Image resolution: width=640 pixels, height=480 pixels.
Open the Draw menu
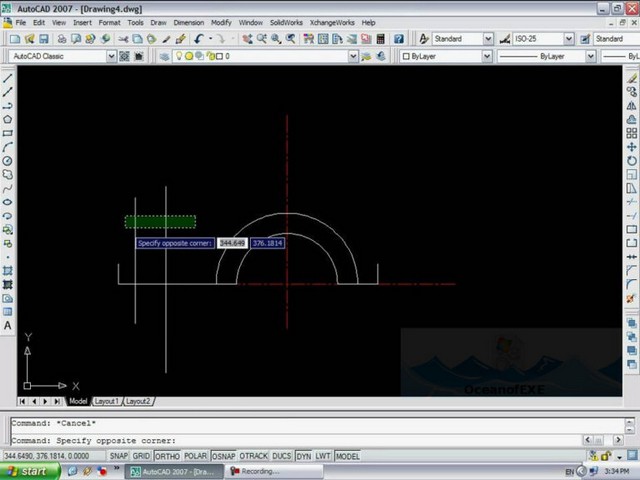[x=158, y=22]
